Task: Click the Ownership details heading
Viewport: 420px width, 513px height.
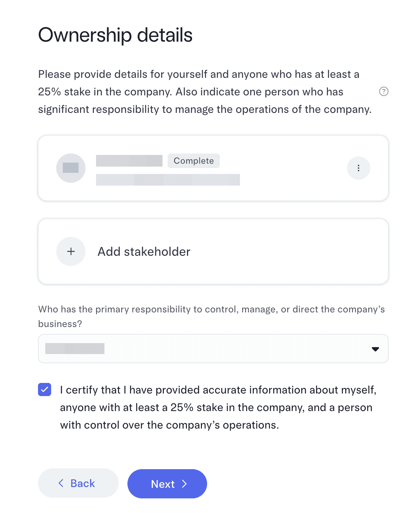Action: [x=115, y=35]
